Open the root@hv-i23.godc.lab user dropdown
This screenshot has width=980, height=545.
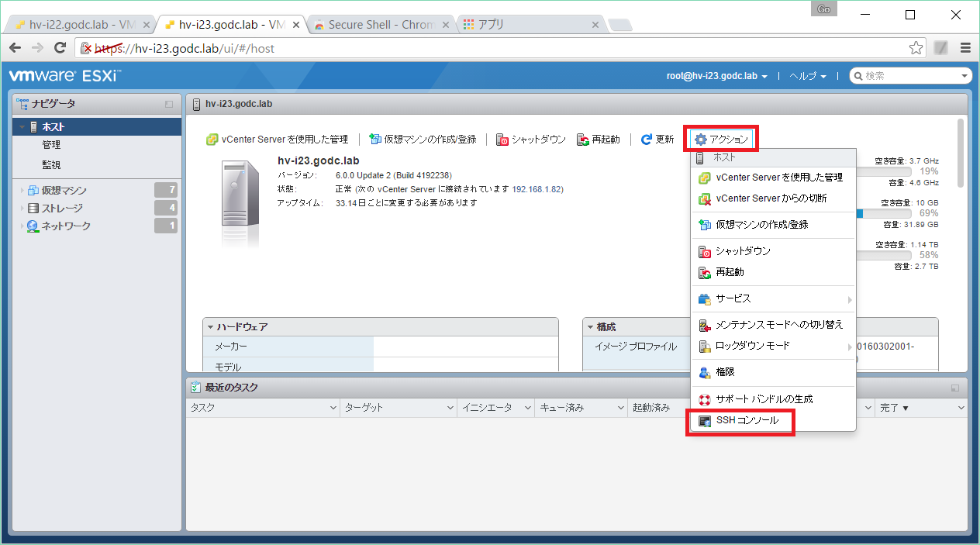click(717, 76)
